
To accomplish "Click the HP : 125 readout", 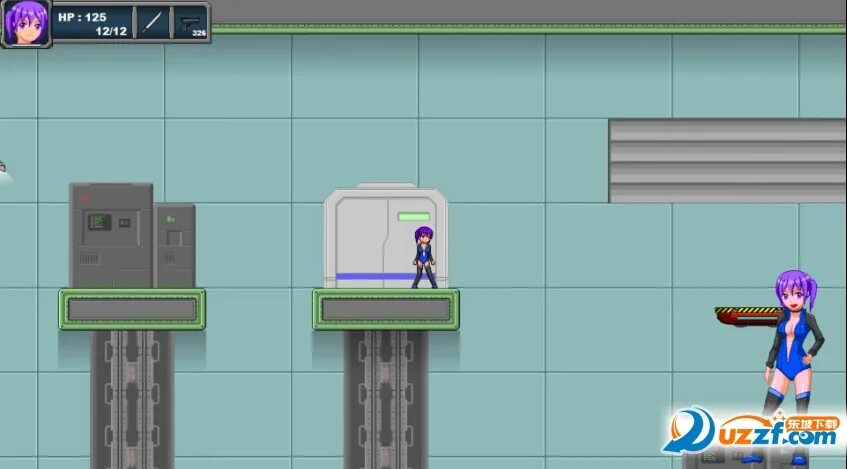I will point(82,17).
